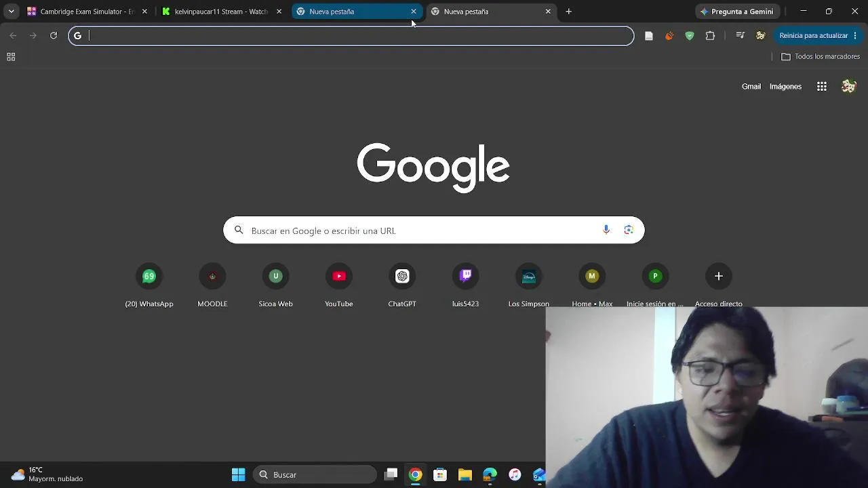This screenshot has height=488, width=868.
Task: Switch to the Cambridge Exam Simulator tab
Action: (87, 12)
